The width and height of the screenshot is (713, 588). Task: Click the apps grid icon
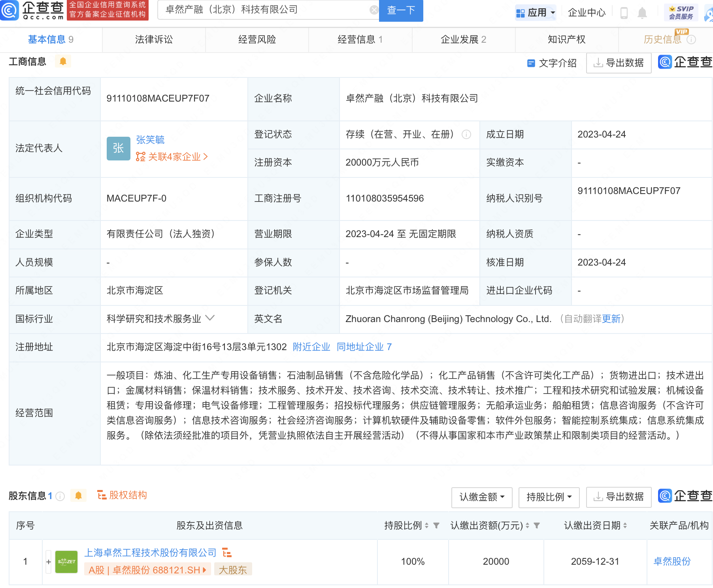coord(520,13)
